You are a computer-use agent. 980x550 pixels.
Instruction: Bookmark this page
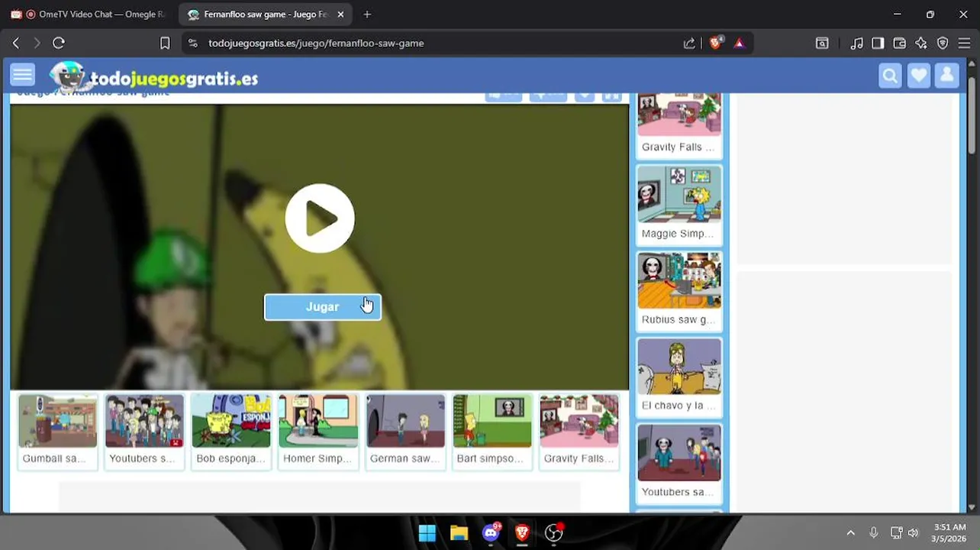165,44
